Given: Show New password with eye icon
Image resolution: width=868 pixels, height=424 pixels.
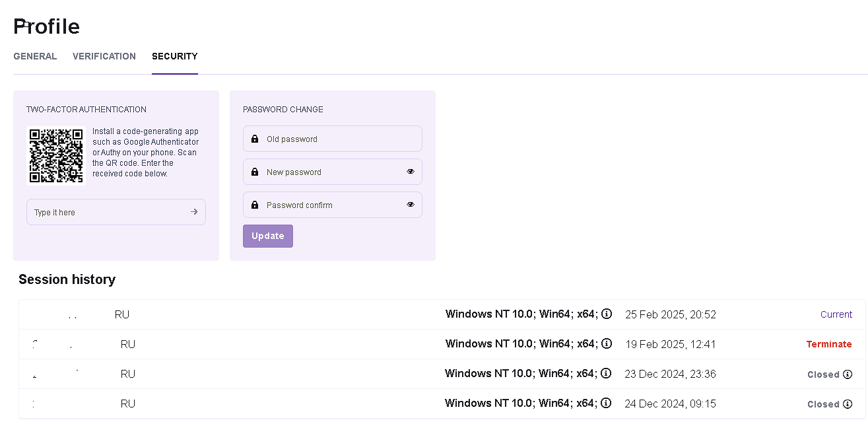Looking at the screenshot, I should pos(411,172).
